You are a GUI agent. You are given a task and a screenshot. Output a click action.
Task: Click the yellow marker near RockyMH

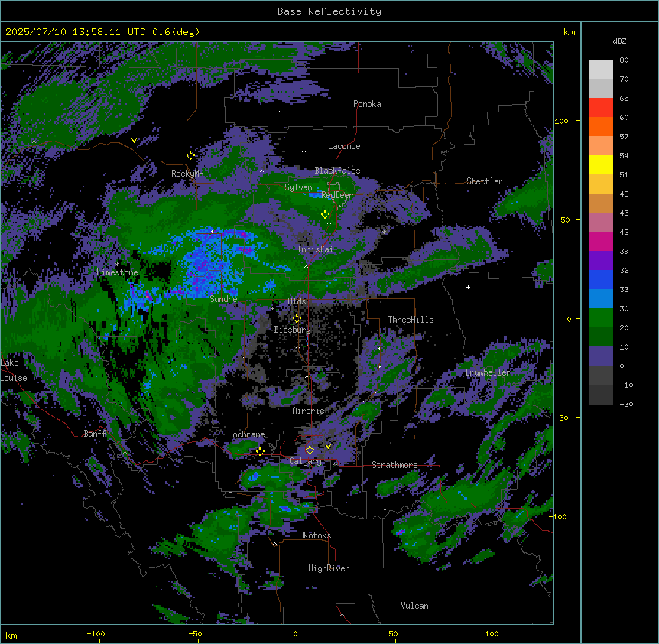[191, 155]
